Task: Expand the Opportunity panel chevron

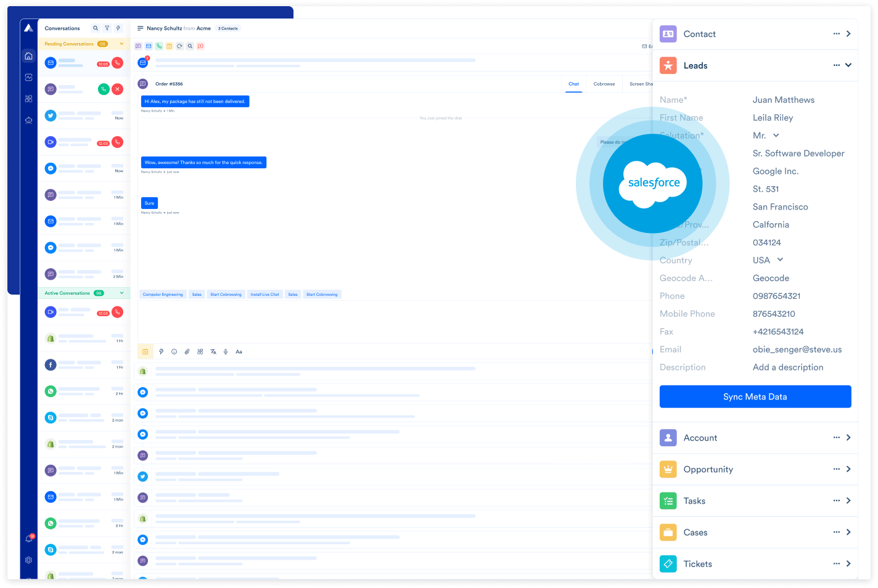Action: point(848,469)
